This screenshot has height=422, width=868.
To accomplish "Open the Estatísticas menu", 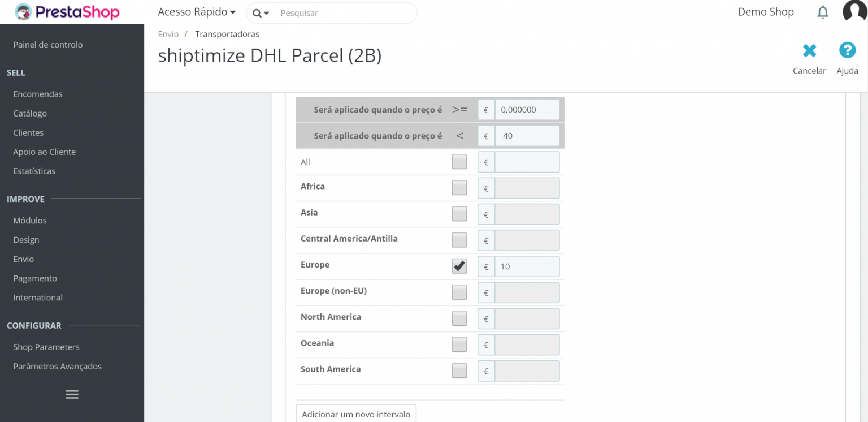I will (x=34, y=171).
